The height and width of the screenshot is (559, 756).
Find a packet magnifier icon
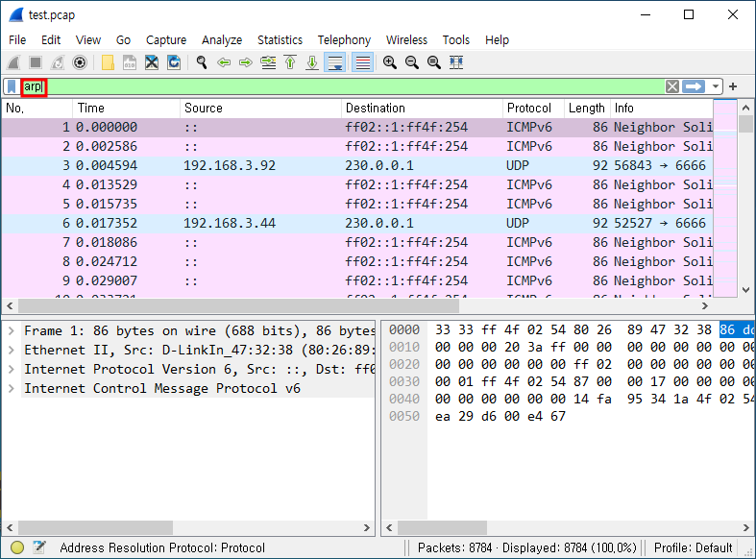202,62
